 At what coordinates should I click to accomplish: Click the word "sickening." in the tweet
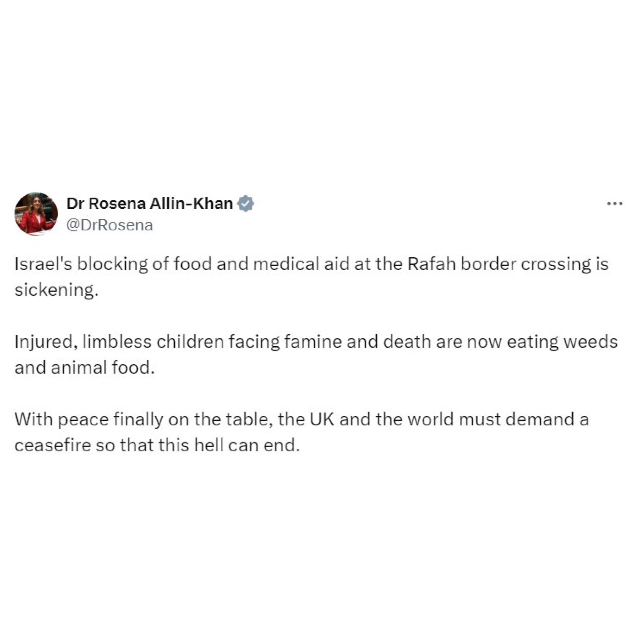pos(57,290)
